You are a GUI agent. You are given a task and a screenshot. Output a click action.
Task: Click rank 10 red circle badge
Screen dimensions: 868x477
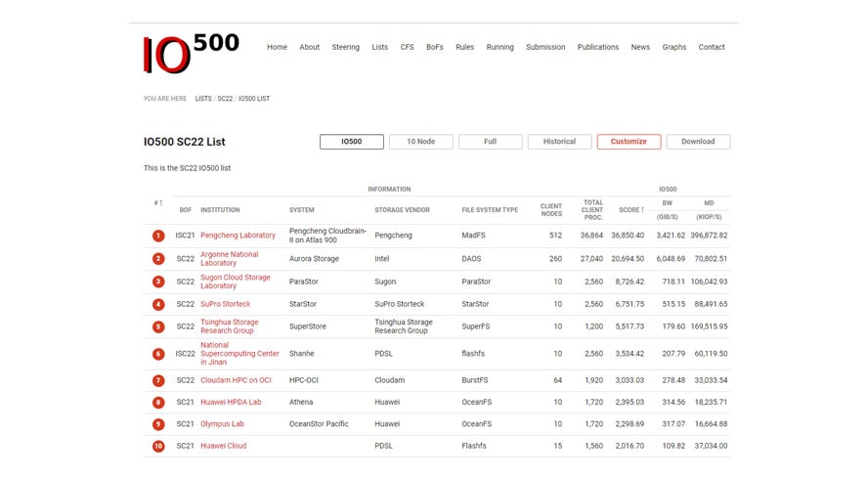point(158,446)
